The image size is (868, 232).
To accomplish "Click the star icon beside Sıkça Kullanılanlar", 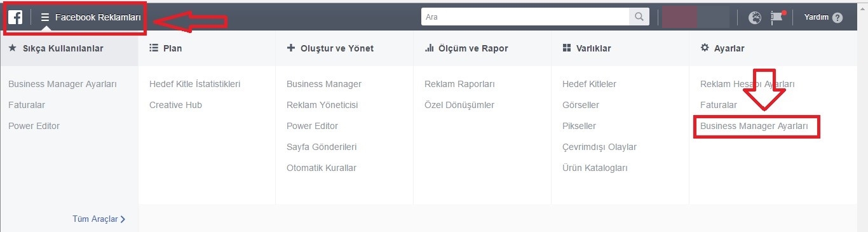I will (x=12, y=48).
